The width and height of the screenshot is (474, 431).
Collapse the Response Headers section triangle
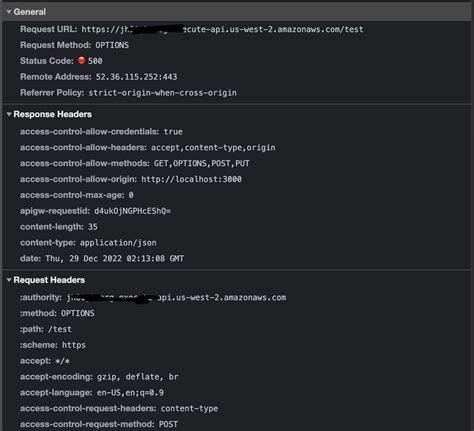pos(9,114)
